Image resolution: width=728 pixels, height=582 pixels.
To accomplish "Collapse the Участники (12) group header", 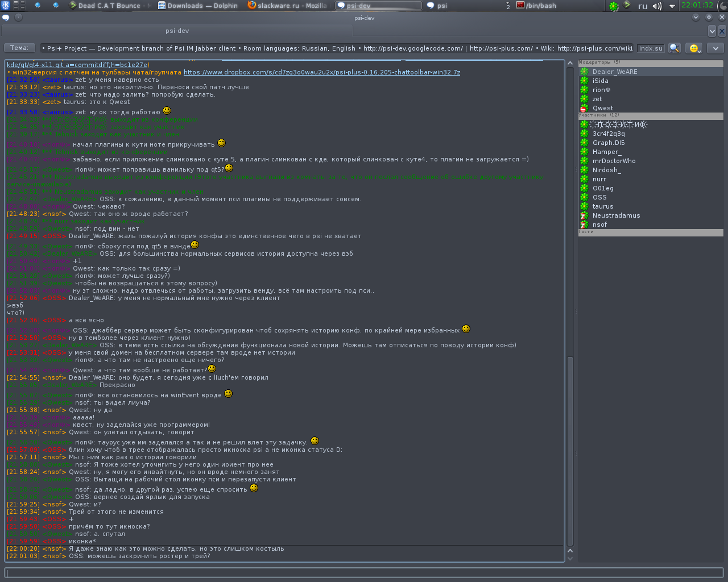I will click(x=651, y=115).
